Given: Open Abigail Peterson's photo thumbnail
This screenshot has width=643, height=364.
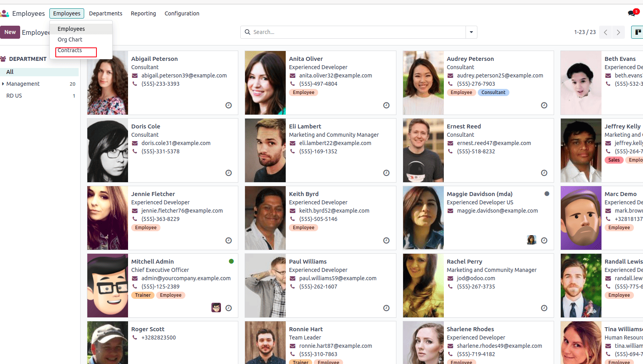Looking at the screenshot, I should point(107,83).
